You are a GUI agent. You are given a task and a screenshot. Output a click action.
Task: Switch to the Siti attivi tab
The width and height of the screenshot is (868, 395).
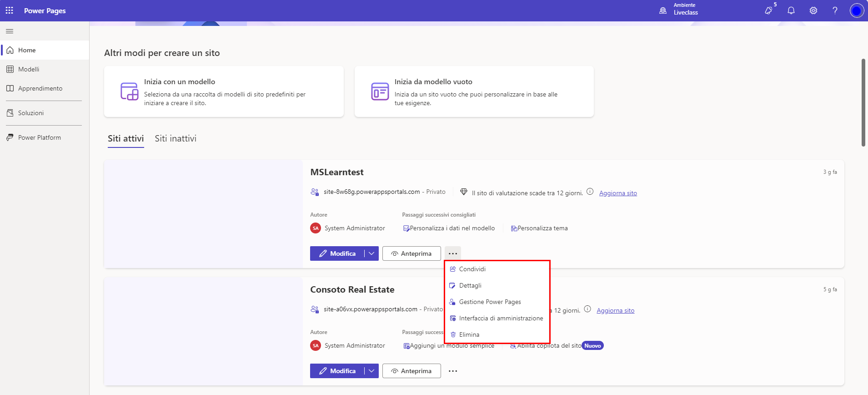(126, 139)
